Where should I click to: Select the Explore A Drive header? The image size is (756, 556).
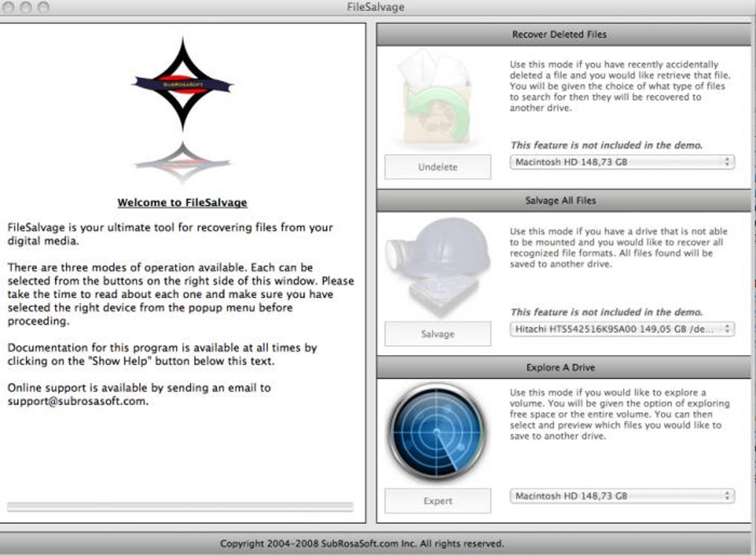(x=563, y=368)
